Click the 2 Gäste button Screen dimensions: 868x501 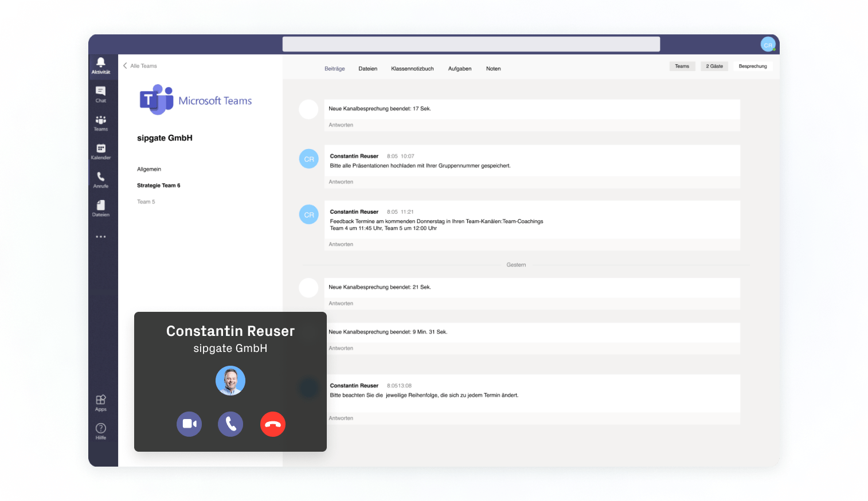pos(714,66)
